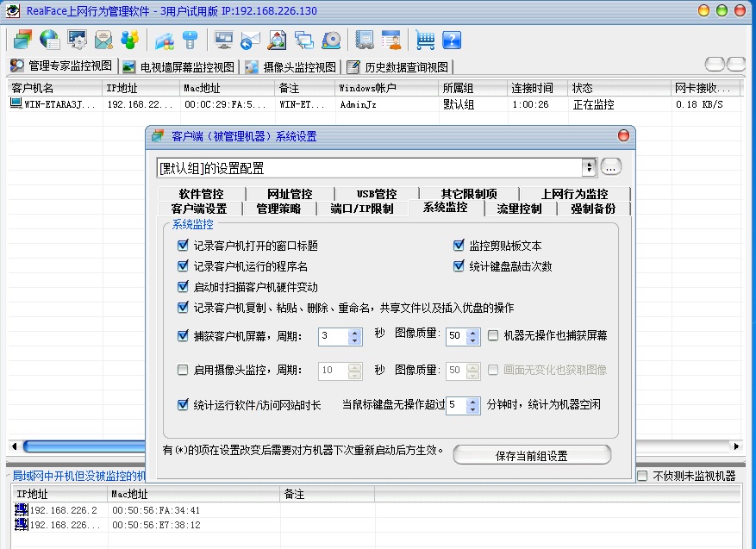Screen dimensions: 756x549
Task: Increase screen capture 图像质量 up arrow
Action: click(472, 332)
